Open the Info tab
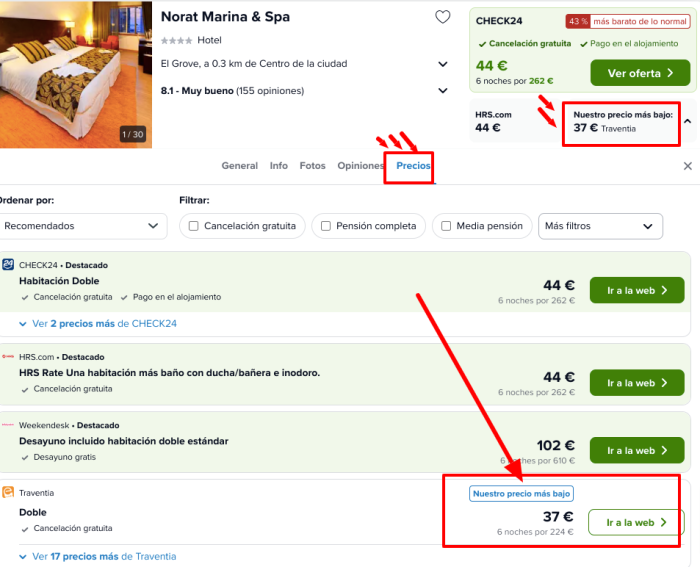The image size is (700, 567). tap(279, 166)
